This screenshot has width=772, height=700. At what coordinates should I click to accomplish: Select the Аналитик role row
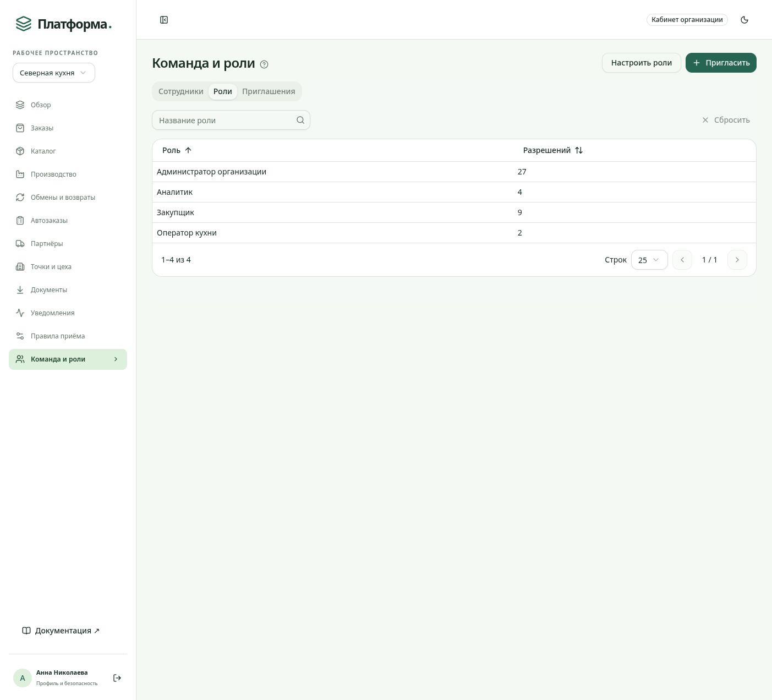tap(454, 192)
